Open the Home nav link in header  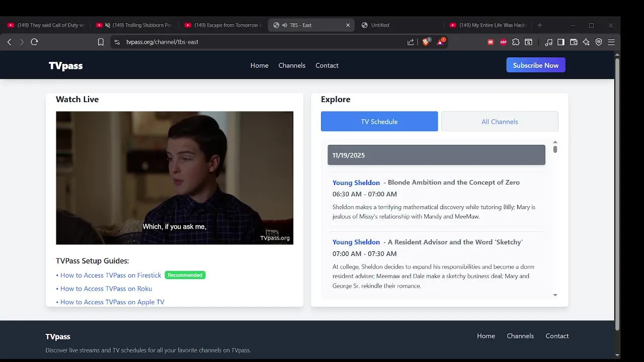click(x=260, y=66)
